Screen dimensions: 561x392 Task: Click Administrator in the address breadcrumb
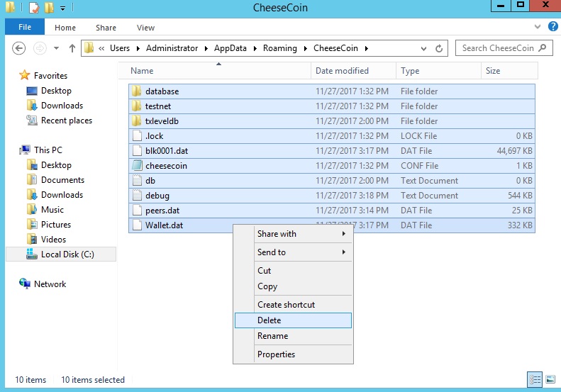pos(172,48)
